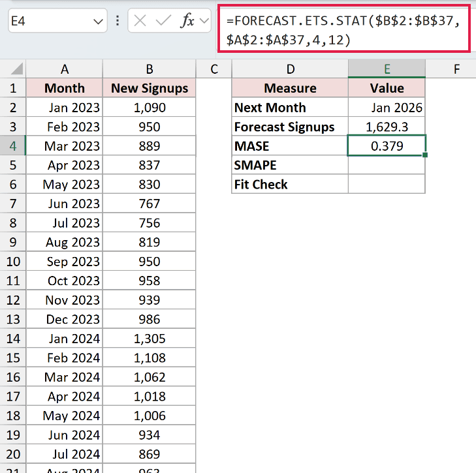Click the Fit Check label cell

point(290,185)
